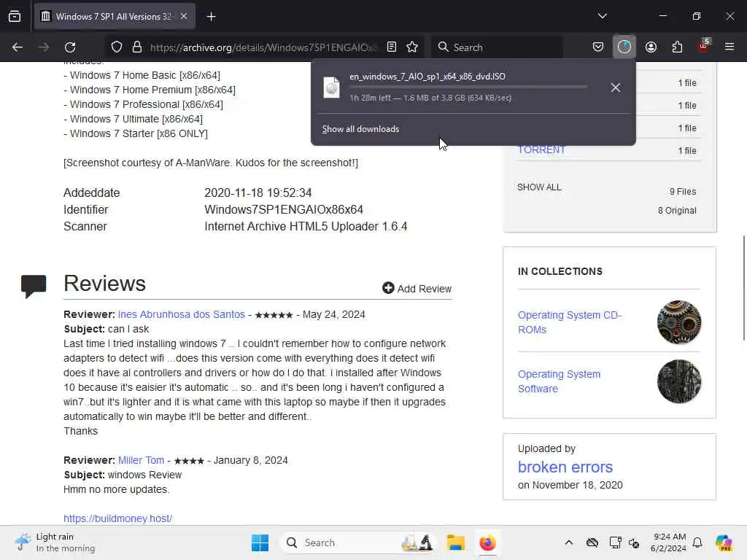Show hidden tray icons chevron
This screenshot has width=747, height=560.
point(569,542)
